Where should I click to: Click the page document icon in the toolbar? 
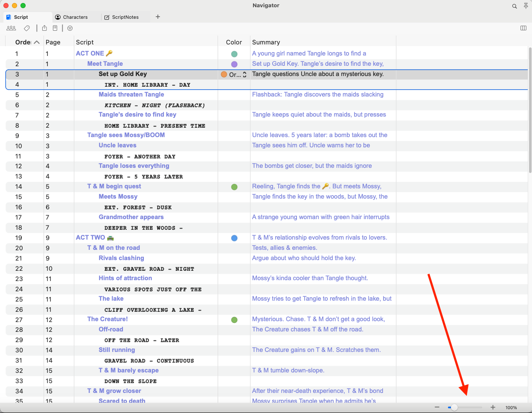(x=55, y=28)
